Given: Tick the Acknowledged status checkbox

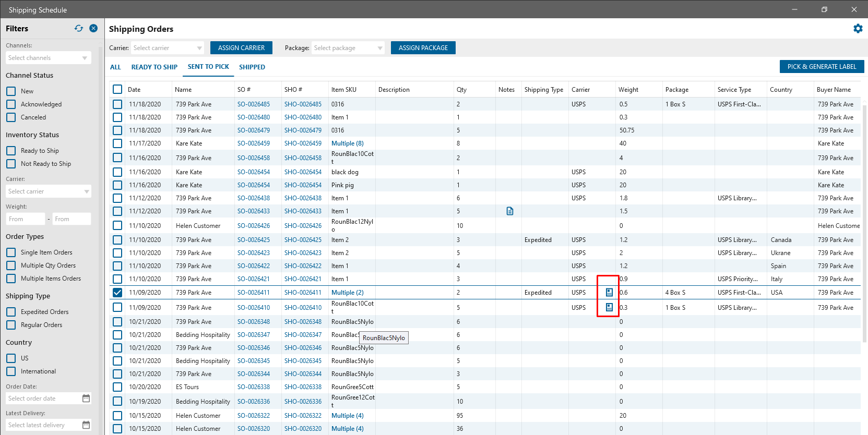Looking at the screenshot, I should (11, 104).
